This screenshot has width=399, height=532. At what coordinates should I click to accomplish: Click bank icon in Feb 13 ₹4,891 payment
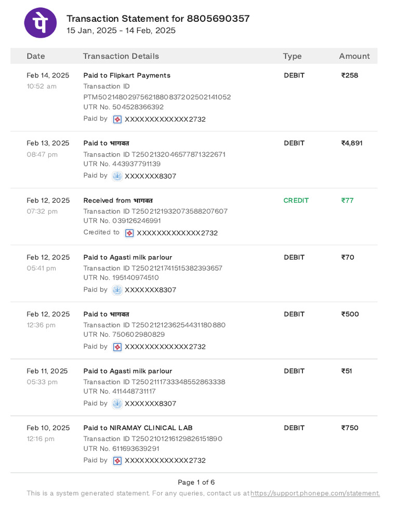tap(117, 176)
